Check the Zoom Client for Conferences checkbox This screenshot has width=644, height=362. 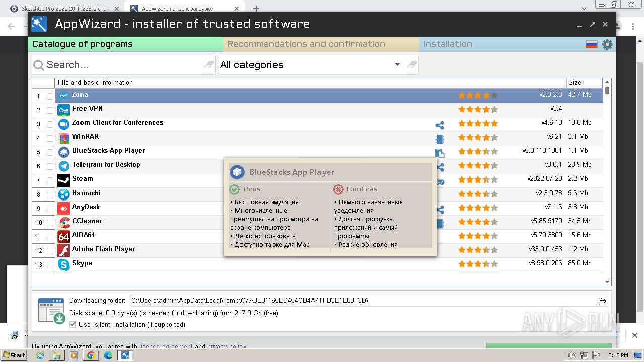50,124
